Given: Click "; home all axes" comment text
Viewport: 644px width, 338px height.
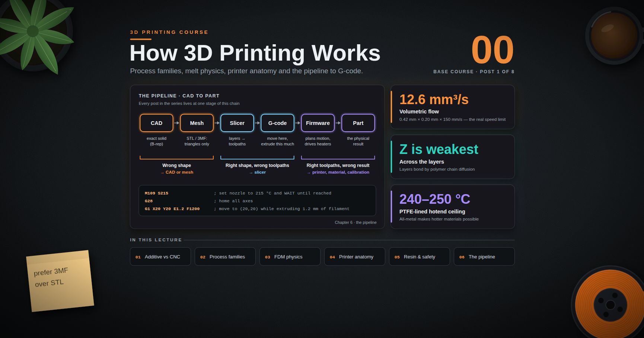Looking at the screenshot, I should click(233, 201).
